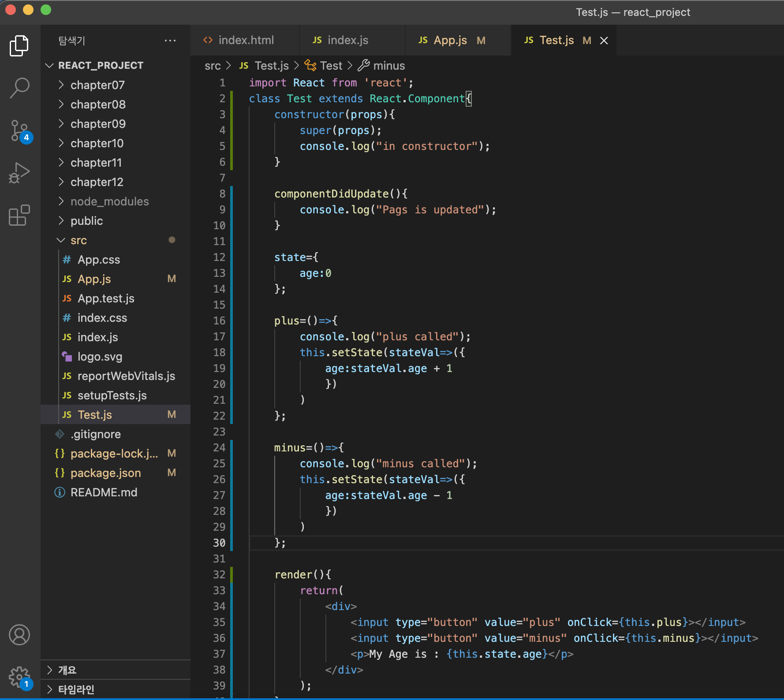Open App.test.js in file tree

(116, 298)
